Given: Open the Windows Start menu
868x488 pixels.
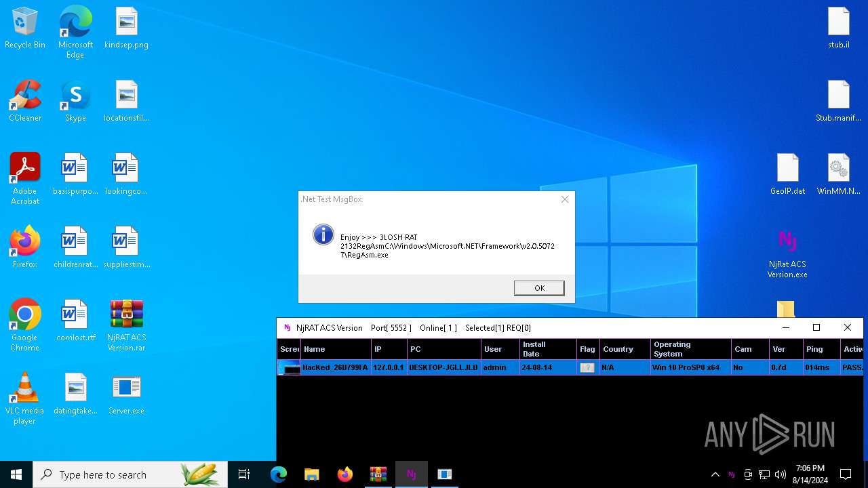Looking at the screenshot, I should tap(16, 474).
